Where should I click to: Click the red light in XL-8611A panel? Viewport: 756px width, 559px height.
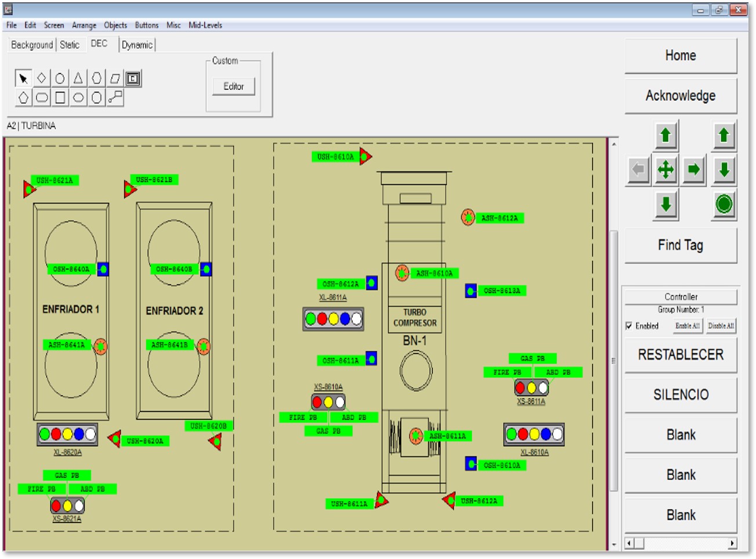click(x=322, y=319)
